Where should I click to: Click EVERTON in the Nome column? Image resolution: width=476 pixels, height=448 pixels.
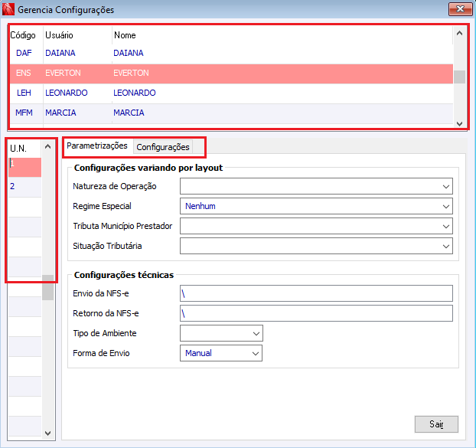pos(131,73)
